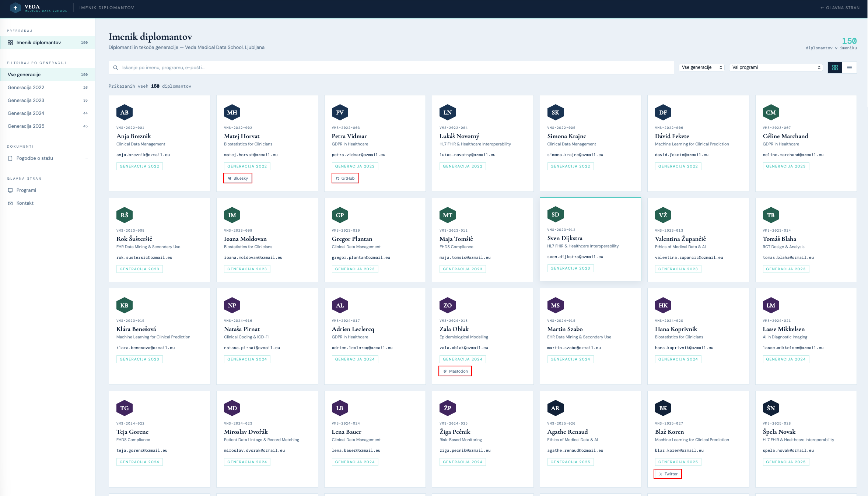868x496 pixels.
Task: Open Matej Horvat's Bluesky link
Action: (238, 178)
